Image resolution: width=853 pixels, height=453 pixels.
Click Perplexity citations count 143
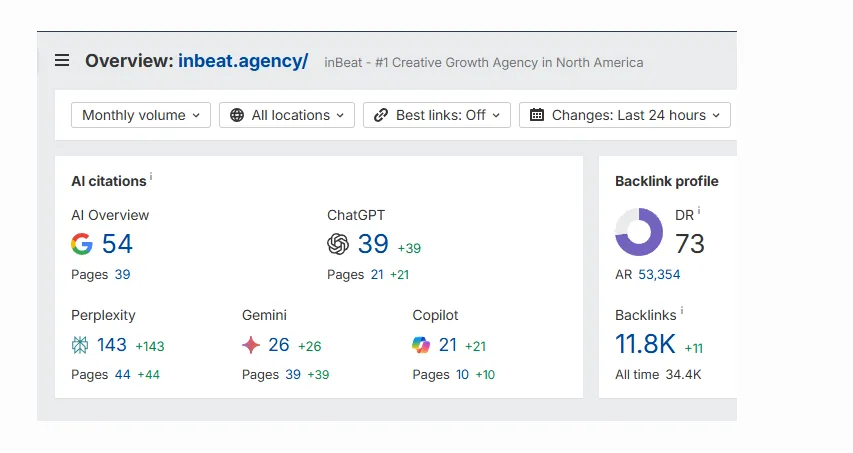tap(112, 345)
